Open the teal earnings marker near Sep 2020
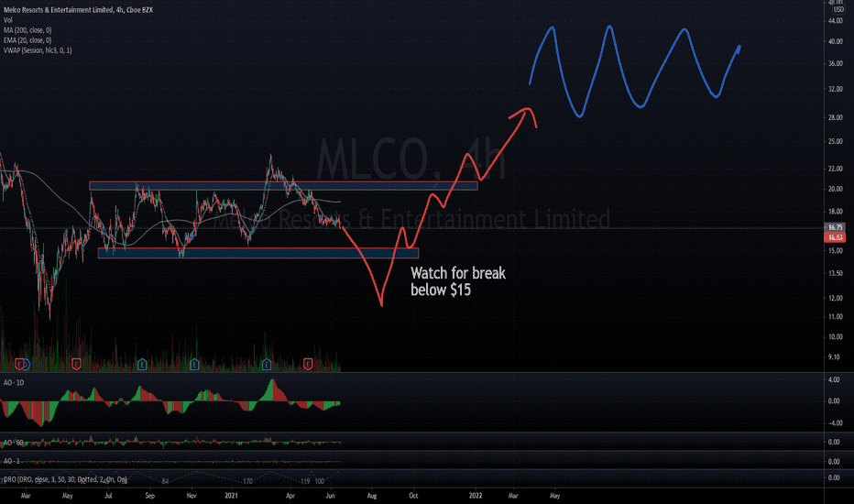Viewport: 854px width, 504px height. 142,364
